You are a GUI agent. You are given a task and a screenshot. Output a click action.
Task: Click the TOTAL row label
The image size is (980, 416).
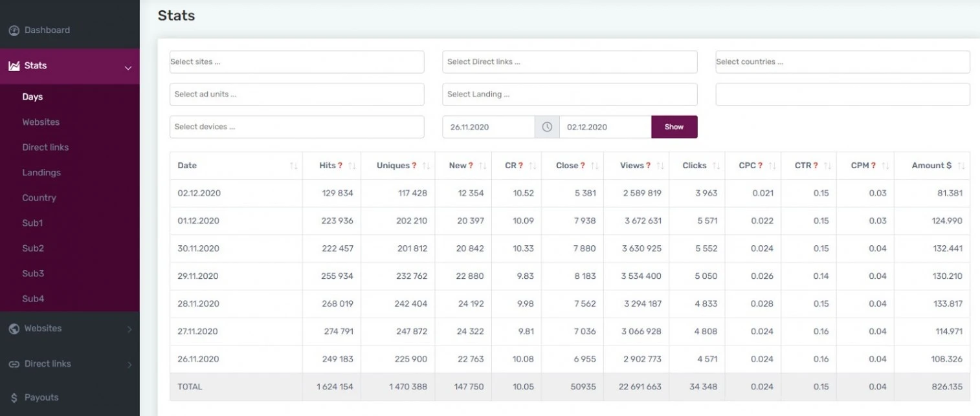point(190,387)
